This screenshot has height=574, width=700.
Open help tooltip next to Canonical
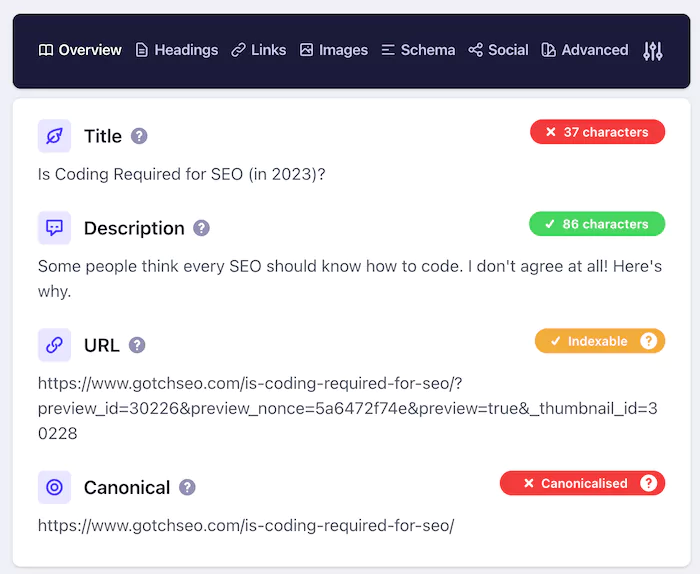pyautogui.click(x=187, y=487)
